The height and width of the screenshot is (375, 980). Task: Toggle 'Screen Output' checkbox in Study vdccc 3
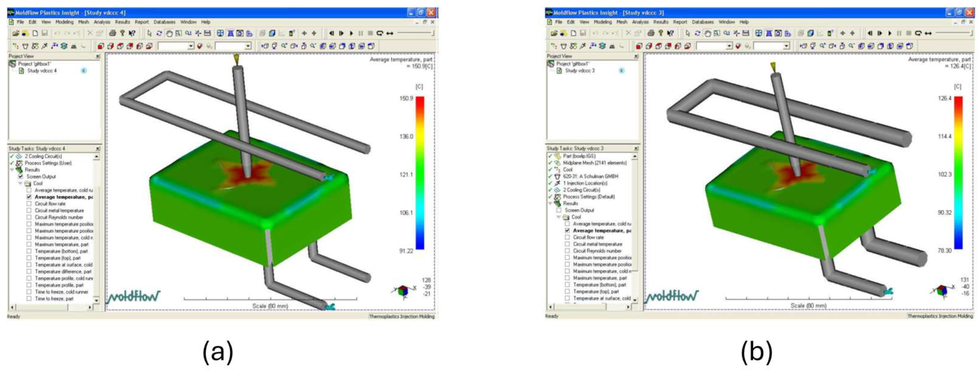559,210
